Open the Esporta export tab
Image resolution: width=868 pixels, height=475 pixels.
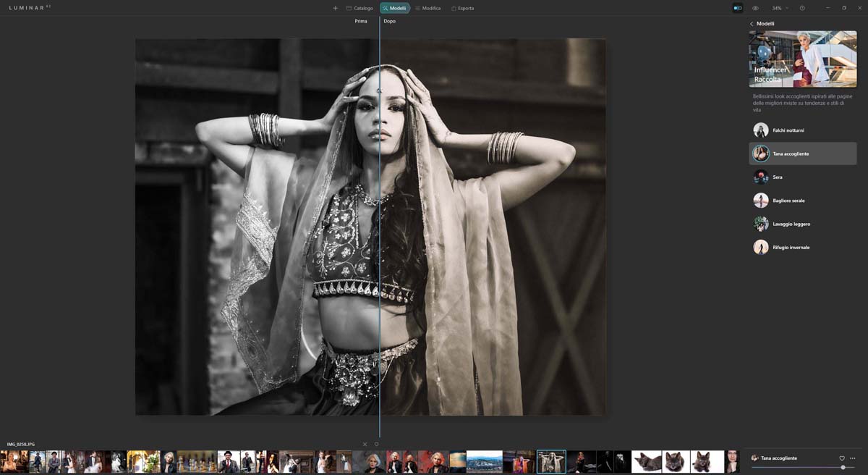(462, 8)
